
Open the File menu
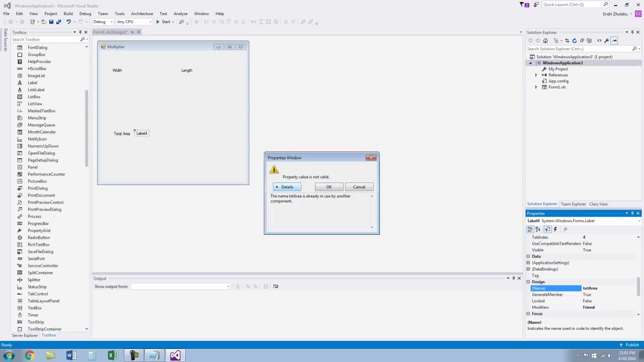[x=7, y=14]
